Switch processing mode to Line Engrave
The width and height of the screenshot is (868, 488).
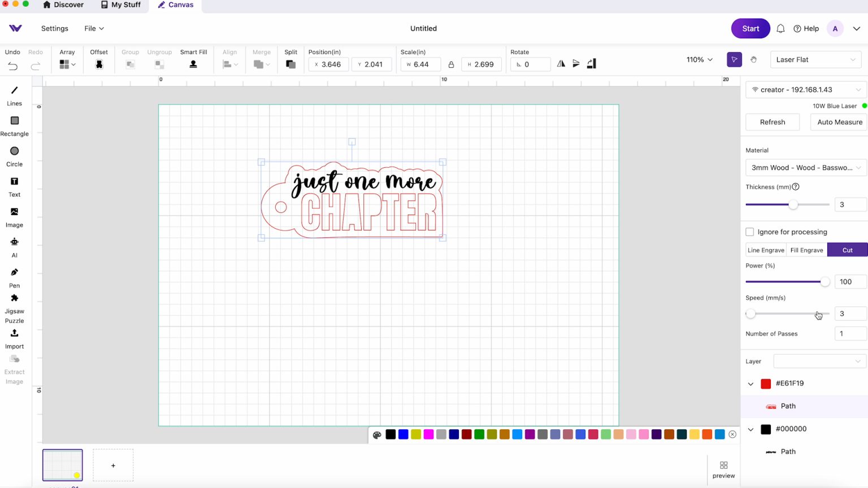coord(766,250)
